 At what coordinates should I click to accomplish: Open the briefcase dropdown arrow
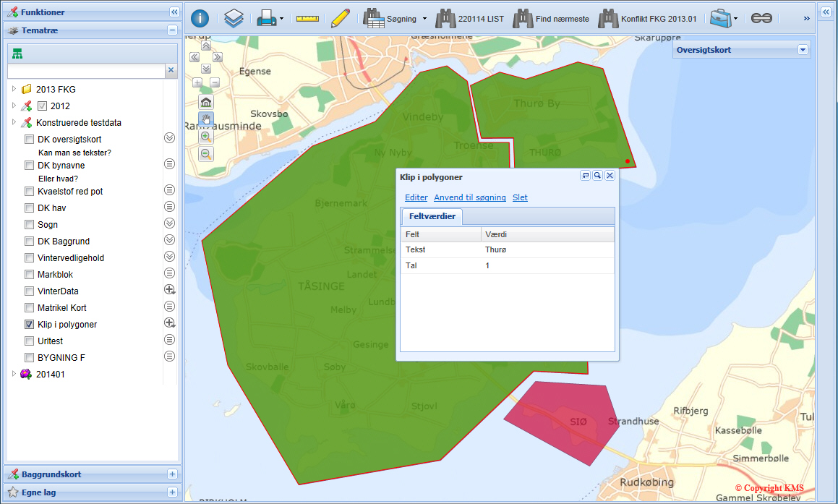(x=736, y=19)
